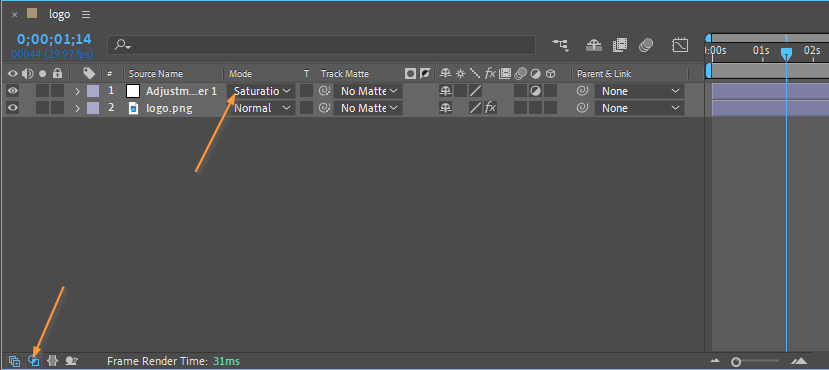Click the current timecode 0;00;01;14
829x370 pixels.
click(54, 39)
